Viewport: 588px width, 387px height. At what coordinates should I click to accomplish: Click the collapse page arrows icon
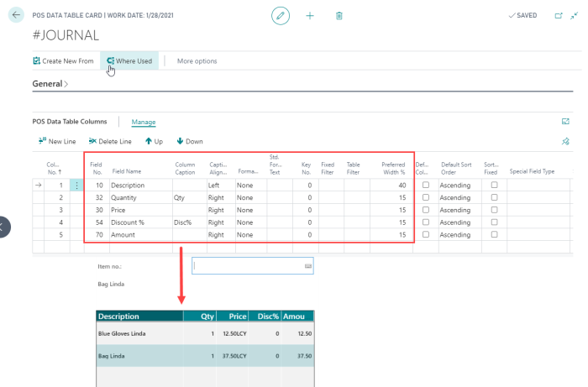575,15
